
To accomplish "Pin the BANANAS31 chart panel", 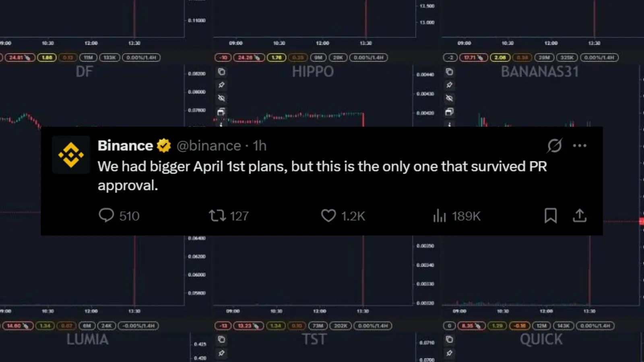I will point(450,85).
